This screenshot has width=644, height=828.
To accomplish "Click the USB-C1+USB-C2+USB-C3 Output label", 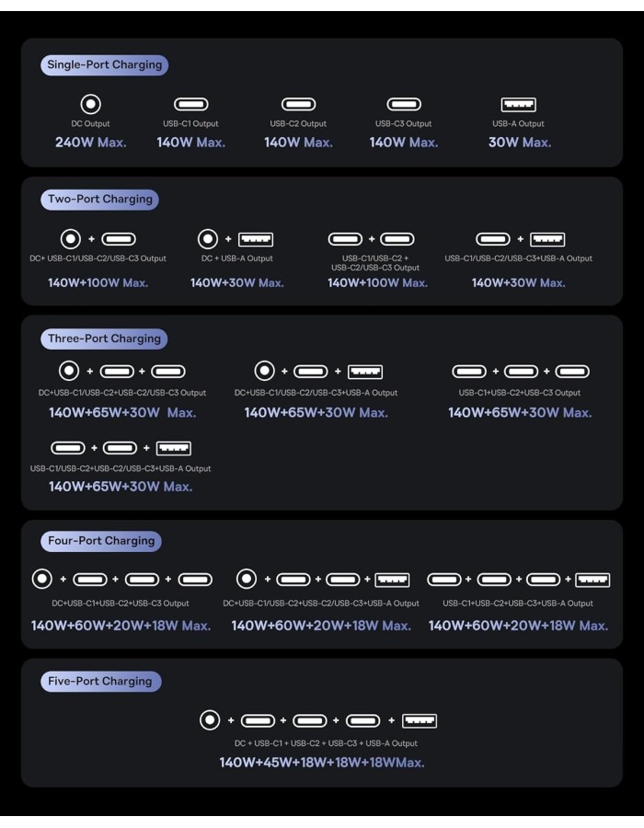I will pyautogui.click(x=520, y=393).
